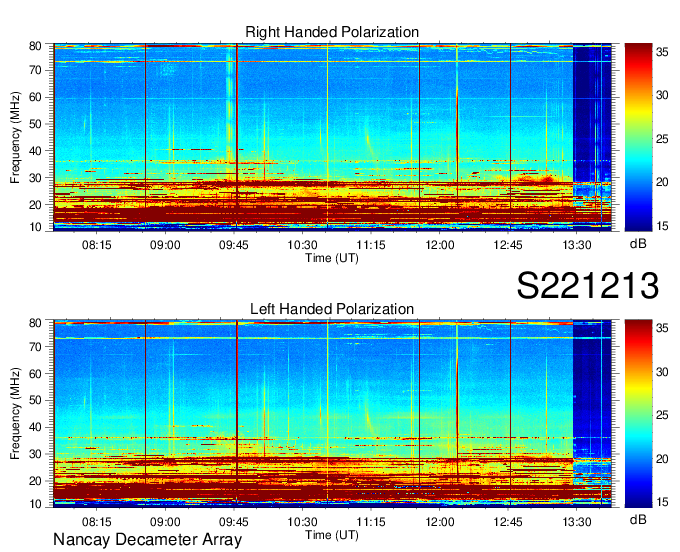Click the 25 value on Right Handed color bar
Viewport: 680px width, 552px height.
pyautogui.click(x=662, y=139)
